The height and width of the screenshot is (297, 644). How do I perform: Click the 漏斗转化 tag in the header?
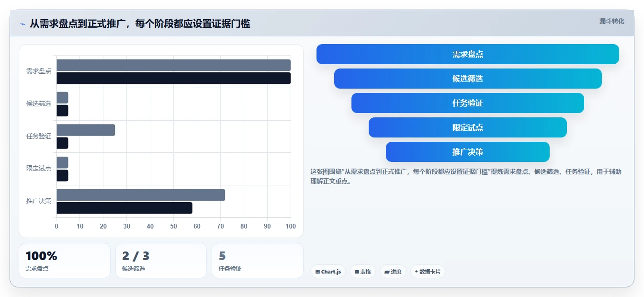[x=611, y=21]
